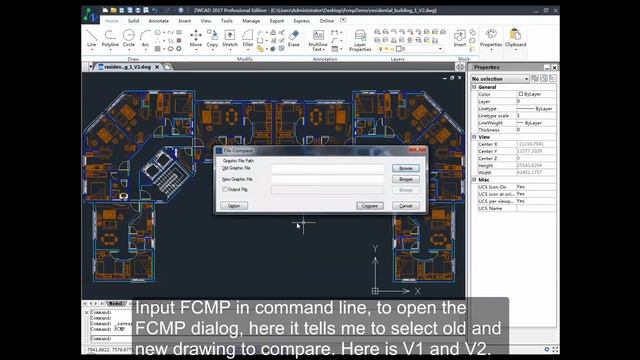Activate the Move tool
The width and height of the screenshot is (640, 360).
(196, 38)
